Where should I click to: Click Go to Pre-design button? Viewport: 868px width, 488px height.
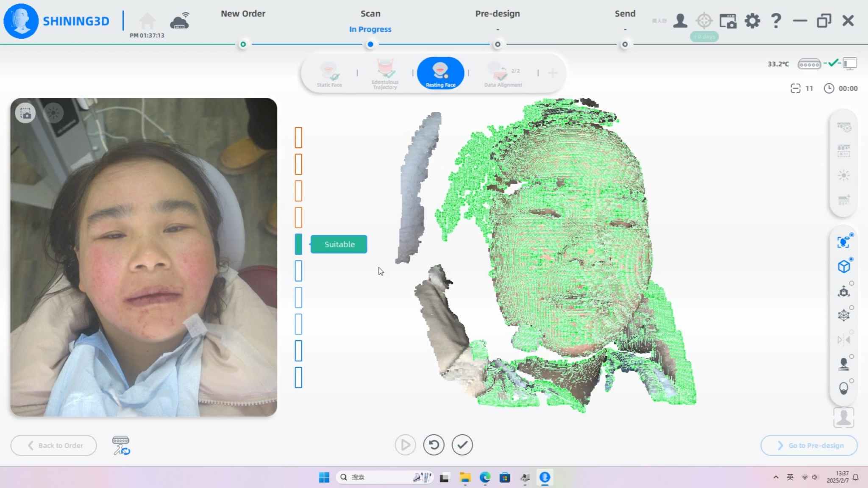809,446
